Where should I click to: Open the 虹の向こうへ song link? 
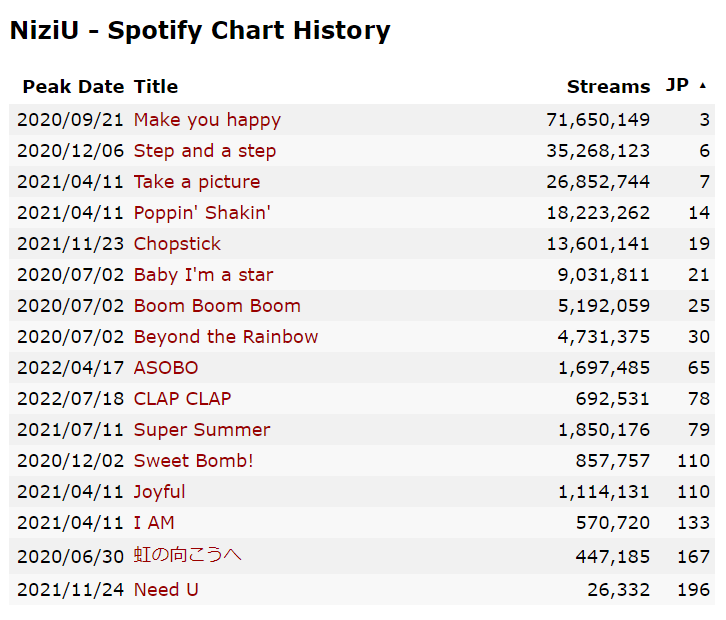click(x=188, y=555)
